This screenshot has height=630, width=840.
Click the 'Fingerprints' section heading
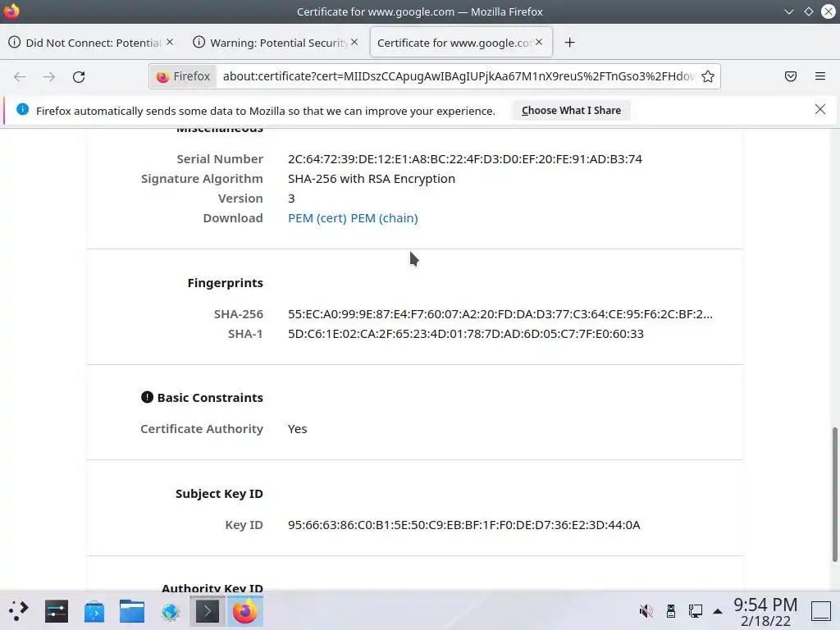225,283
